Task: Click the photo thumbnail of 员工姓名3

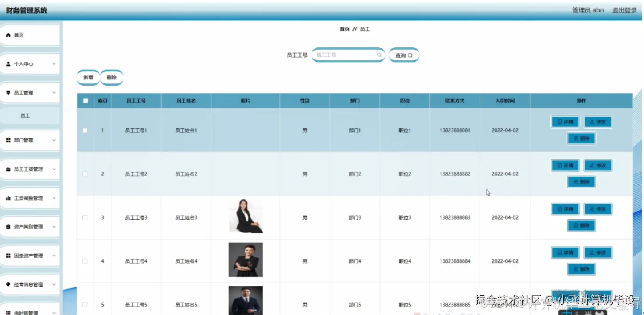Action: click(x=246, y=216)
